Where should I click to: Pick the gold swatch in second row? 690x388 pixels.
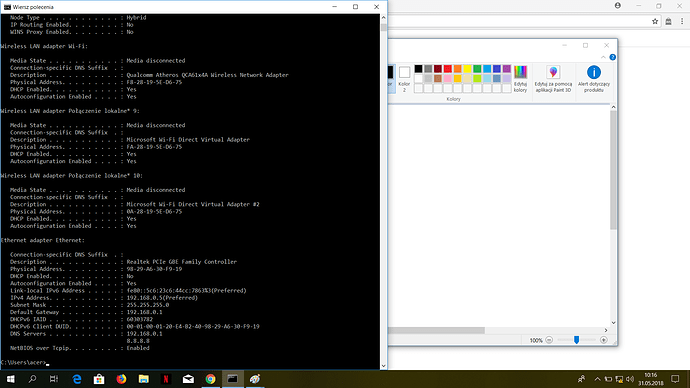pyautogui.click(x=458, y=78)
